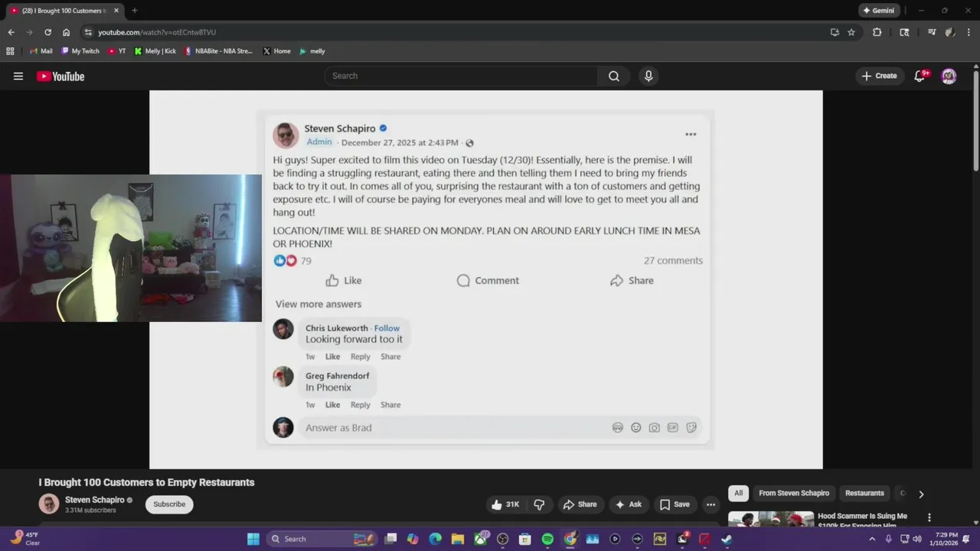Viewport: 980px width, 551px height.
Task: Open Windows notification center bell
Action: [966, 539]
